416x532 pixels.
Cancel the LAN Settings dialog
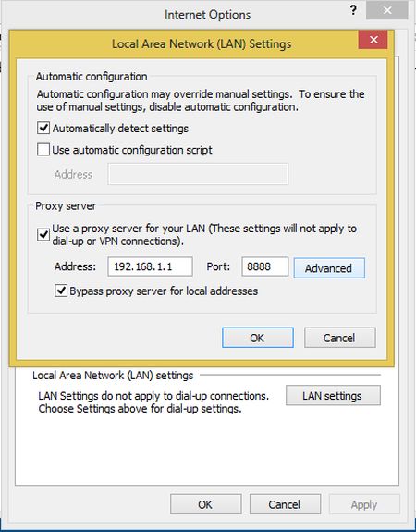click(339, 338)
